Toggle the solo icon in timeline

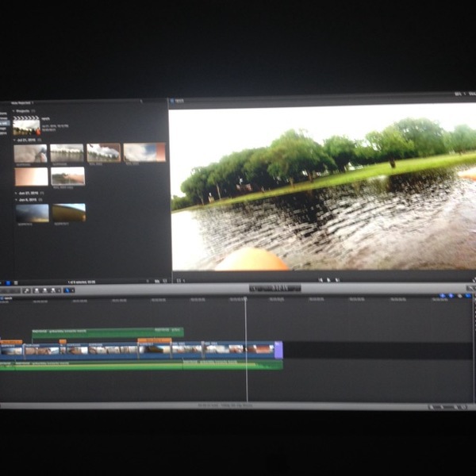459,295
